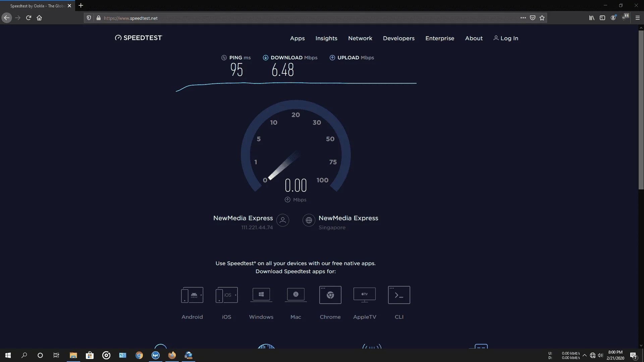Go back to the previous page
Viewport: 644px width, 362px height.
coord(7,18)
